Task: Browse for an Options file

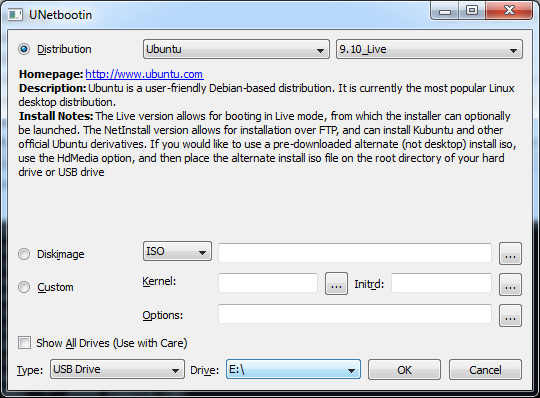Action: tap(510, 315)
